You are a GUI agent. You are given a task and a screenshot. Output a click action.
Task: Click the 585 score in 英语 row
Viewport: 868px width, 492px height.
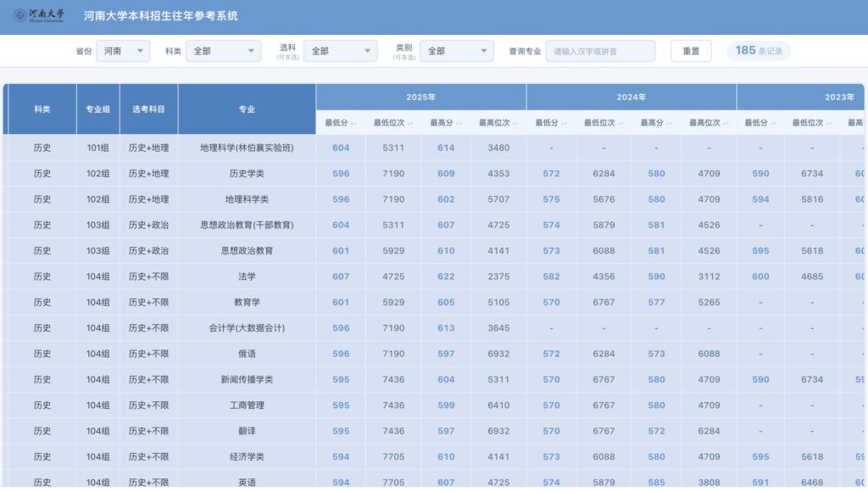[657, 482]
